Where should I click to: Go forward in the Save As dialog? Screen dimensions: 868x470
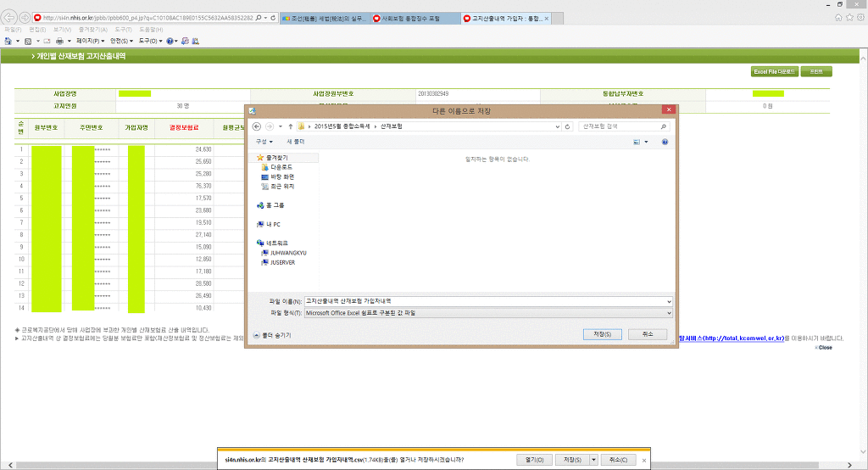[270, 126]
